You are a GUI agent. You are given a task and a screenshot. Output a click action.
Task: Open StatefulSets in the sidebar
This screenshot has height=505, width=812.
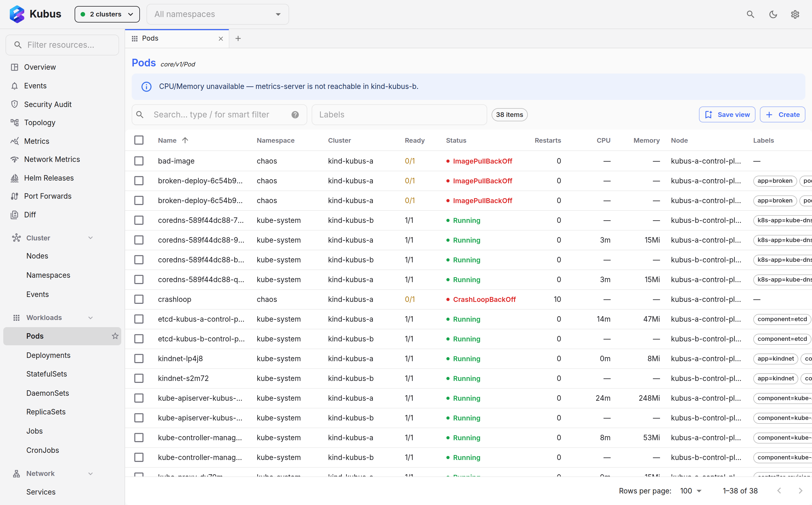click(x=47, y=374)
